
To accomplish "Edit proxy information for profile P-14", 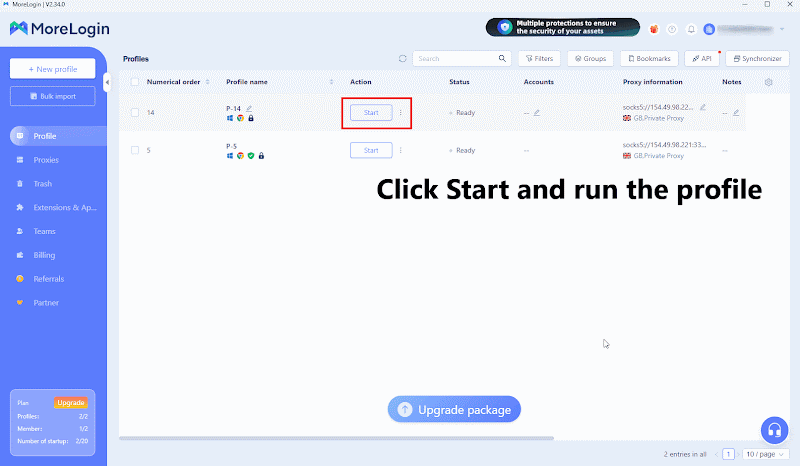I will click(x=703, y=107).
